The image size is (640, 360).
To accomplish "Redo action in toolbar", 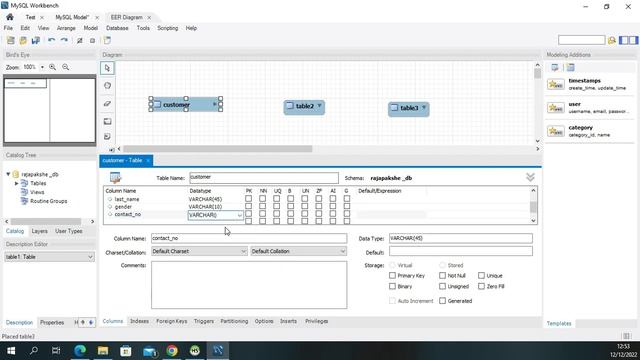I will pyautogui.click(x=64, y=40).
